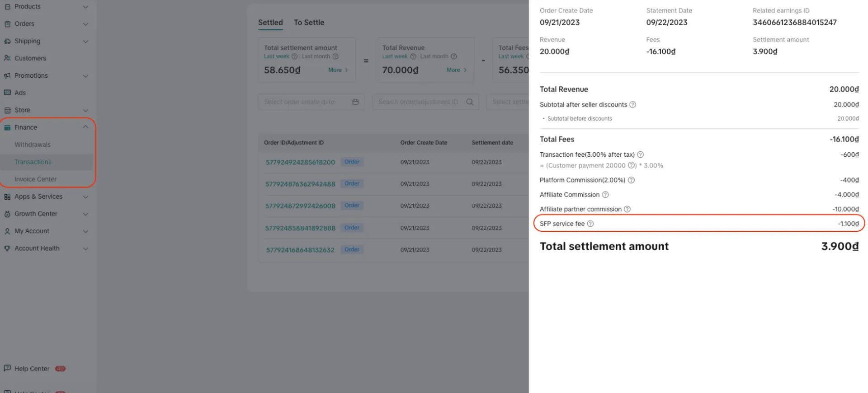Click calendar icon in order create date field
Viewport: 868px width, 393px height.
coord(355,102)
